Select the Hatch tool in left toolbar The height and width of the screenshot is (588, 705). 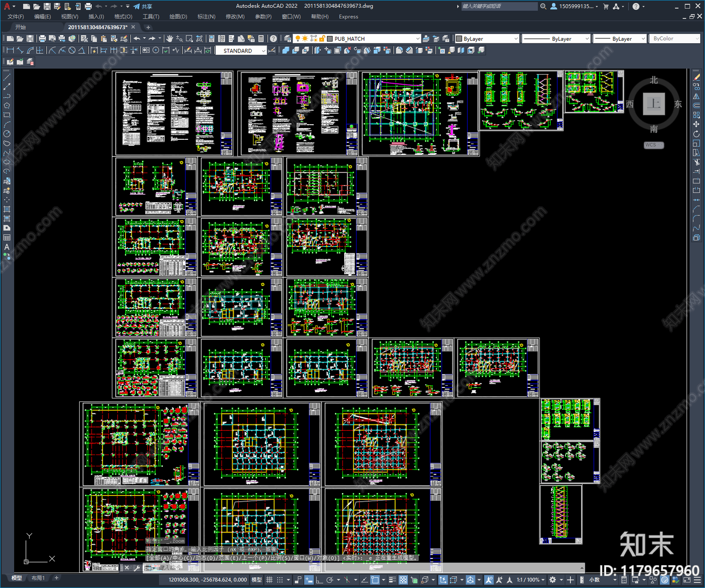[7, 209]
